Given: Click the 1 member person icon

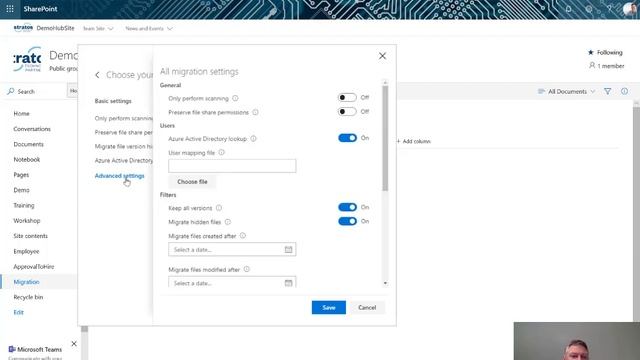Looking at the screenshot, I should click(x=592, y=65).
